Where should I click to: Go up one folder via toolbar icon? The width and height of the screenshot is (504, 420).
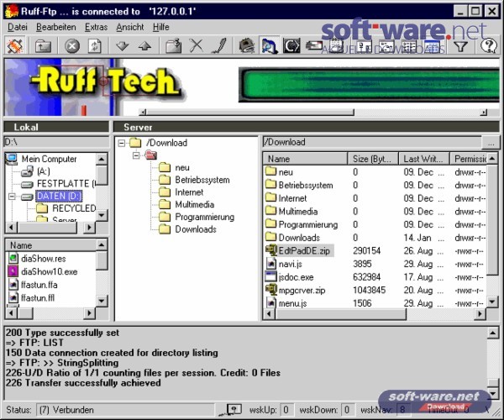tap(43, 46)
